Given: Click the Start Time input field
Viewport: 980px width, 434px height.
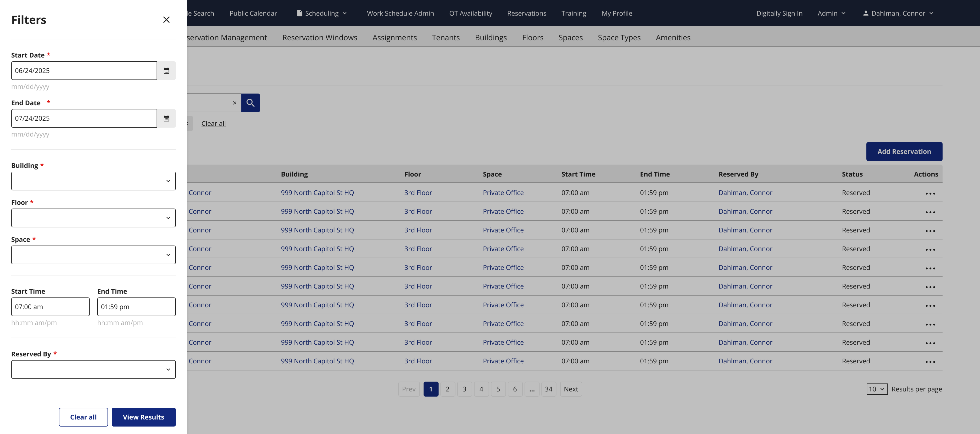Looking at the screenshot, I should click(x=50, y=307).
